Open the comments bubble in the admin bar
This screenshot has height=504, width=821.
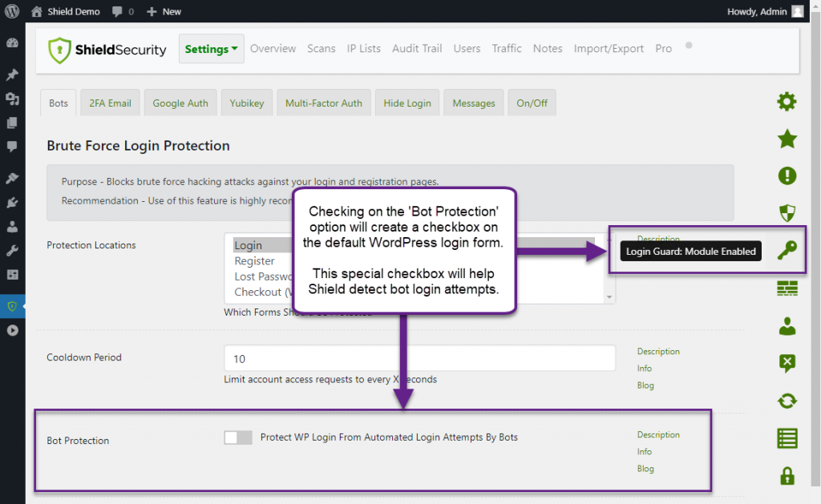pos(123,11)
